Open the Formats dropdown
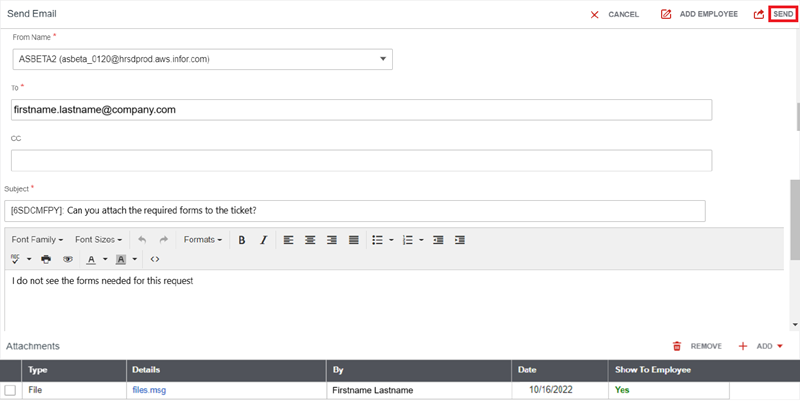 (x=203, y=239)
